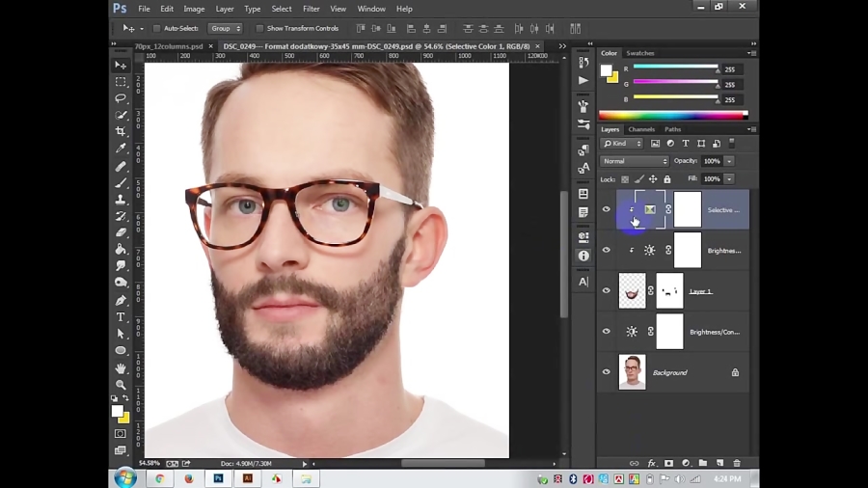This screenshot has height=488, width=868.
Task: Select the Move tool in the toolbox
Action: 121,66
